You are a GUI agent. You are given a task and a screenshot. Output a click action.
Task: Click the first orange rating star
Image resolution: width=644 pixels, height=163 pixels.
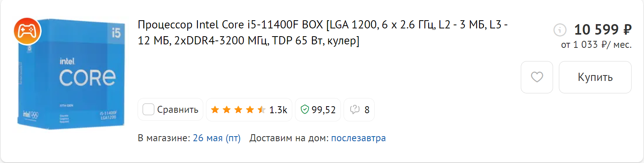[215, 110]
